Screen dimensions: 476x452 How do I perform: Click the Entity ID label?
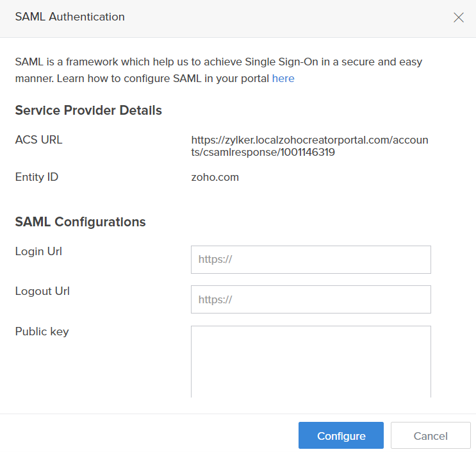pyautogui.click(x=37, y=177)
